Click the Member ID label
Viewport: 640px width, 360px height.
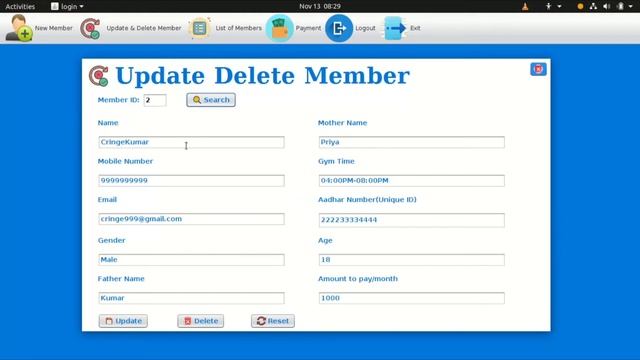tap(118, 100)
